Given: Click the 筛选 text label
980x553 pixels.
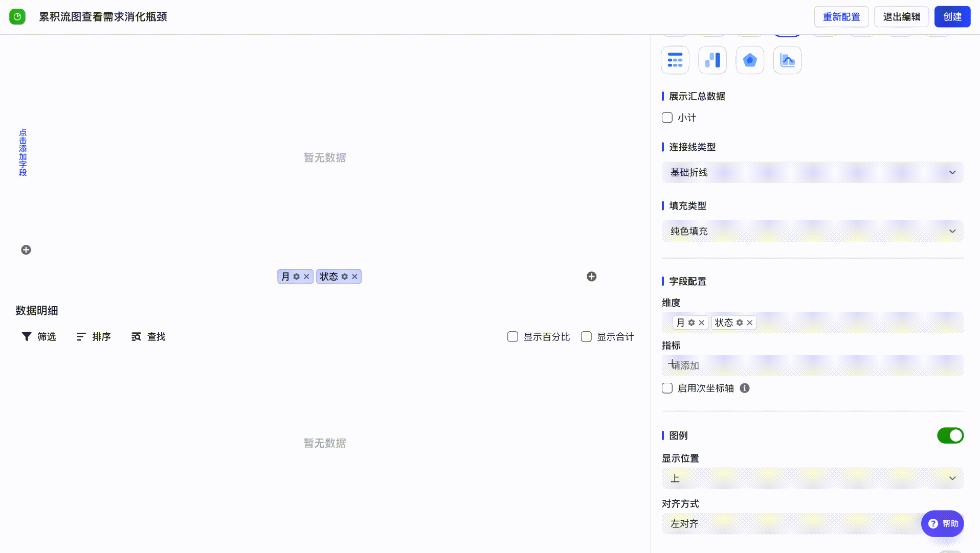Looking at the screenshot, I should pyautogui.click(x=47, y=337).
